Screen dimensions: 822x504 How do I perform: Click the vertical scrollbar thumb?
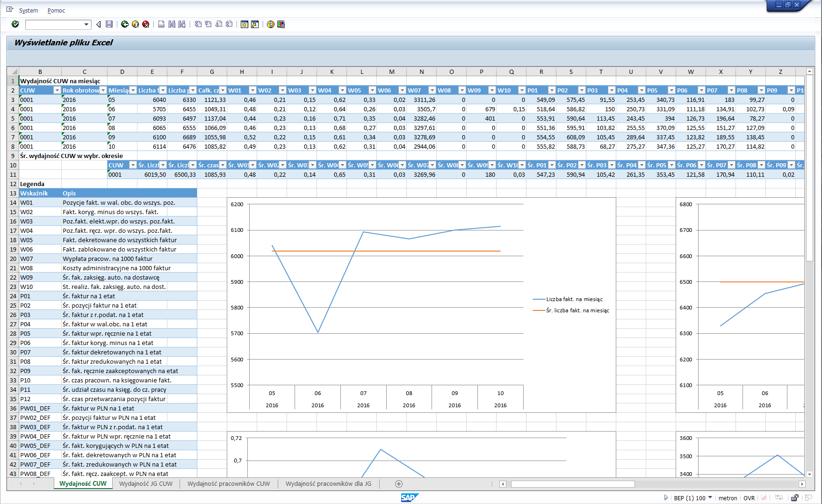coord(810,169)
